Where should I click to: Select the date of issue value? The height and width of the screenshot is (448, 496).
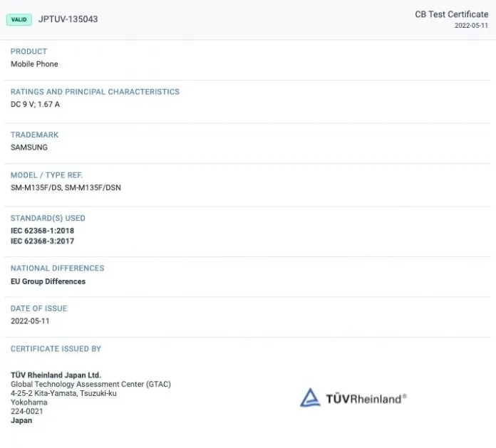30,321
